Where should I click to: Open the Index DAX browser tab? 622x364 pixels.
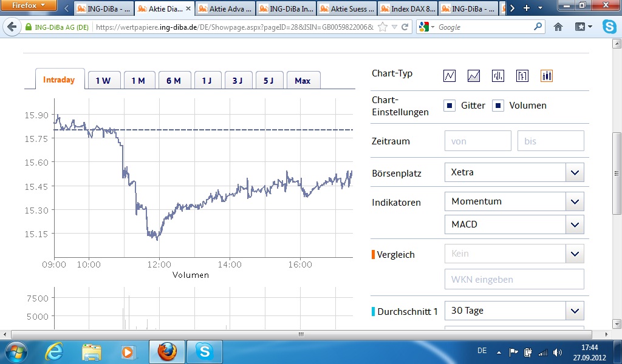(406, 8)
